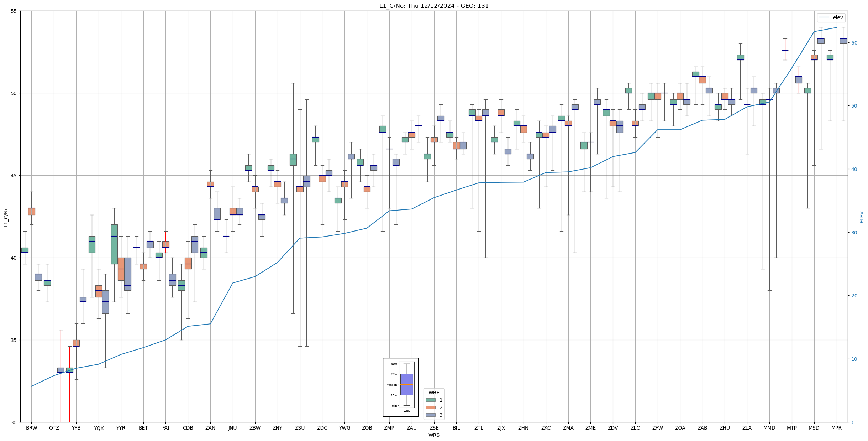Click the 60 tick on elevation axis
Viewport: 868px width, 441px height.
[x=854, y=43]
